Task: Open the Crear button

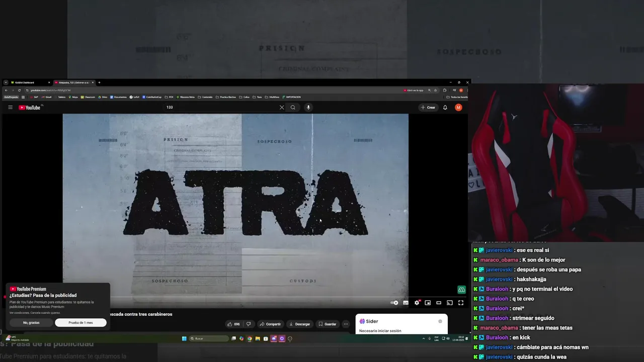Action: pos(428,107)
